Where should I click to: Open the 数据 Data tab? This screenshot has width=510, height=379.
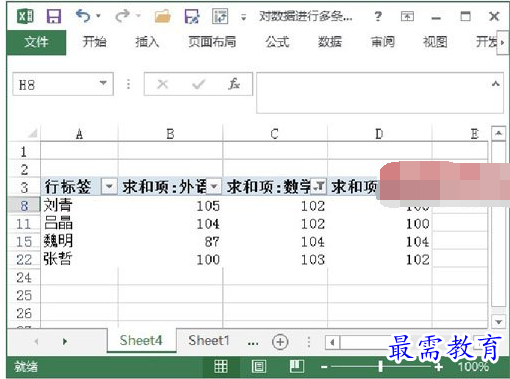pos(330,42)
